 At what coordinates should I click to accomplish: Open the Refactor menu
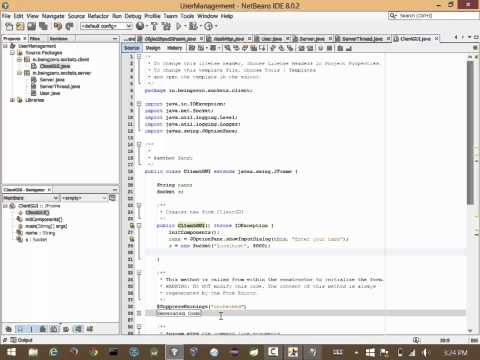98,16
